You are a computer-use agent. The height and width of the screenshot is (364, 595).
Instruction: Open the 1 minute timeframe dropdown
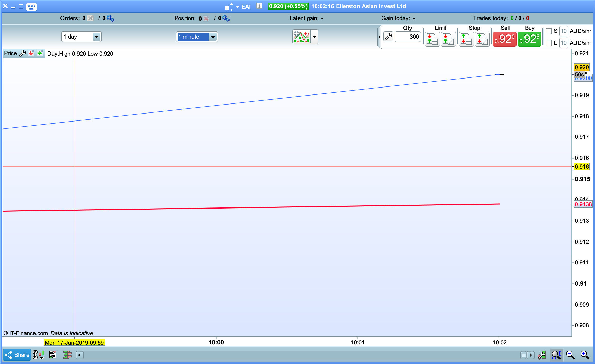click(x=213, y=37)
